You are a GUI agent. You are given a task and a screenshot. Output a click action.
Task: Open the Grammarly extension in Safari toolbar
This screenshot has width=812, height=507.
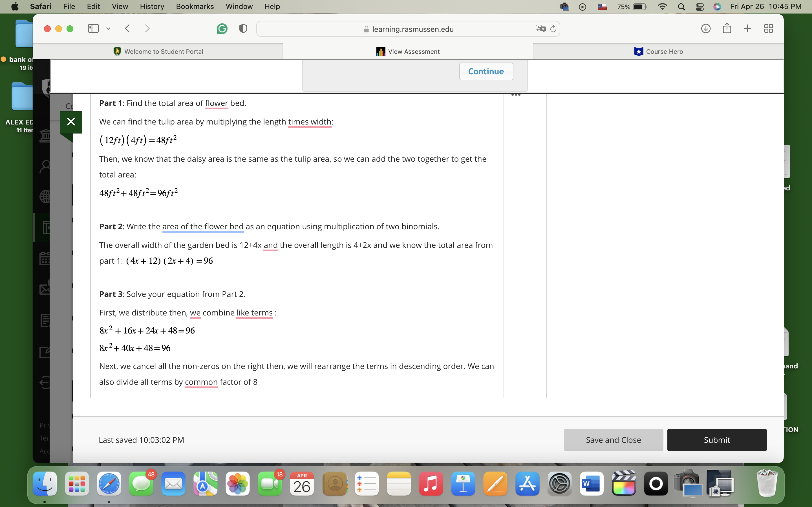point(222,28)
